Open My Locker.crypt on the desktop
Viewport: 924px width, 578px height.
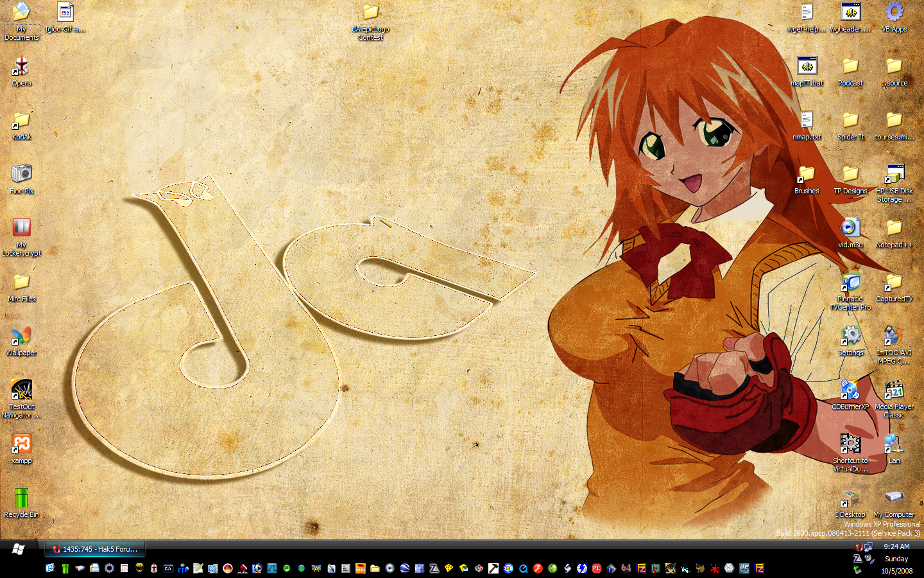[x=21, y=237]
